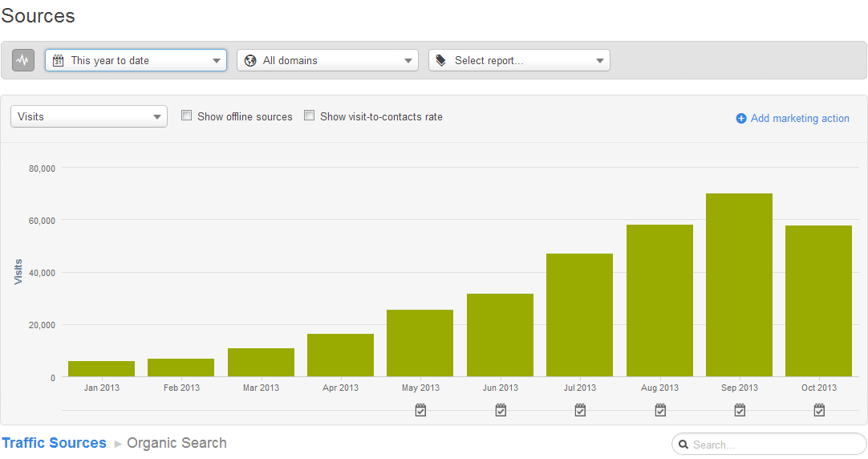Open the Visits metric dropdown
This screenshot has width=868, height=459.
(88, 117)
